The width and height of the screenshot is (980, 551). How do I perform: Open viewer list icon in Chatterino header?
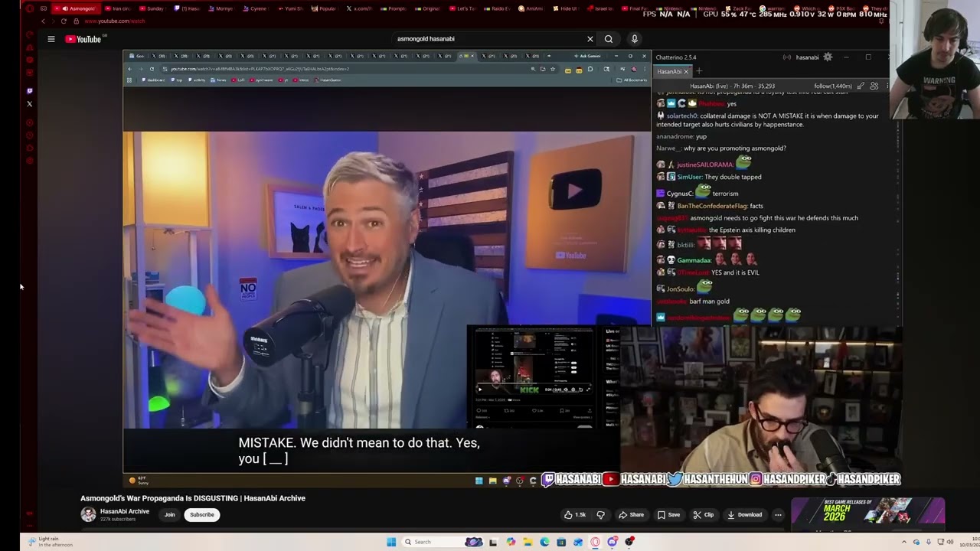[874, 86]
